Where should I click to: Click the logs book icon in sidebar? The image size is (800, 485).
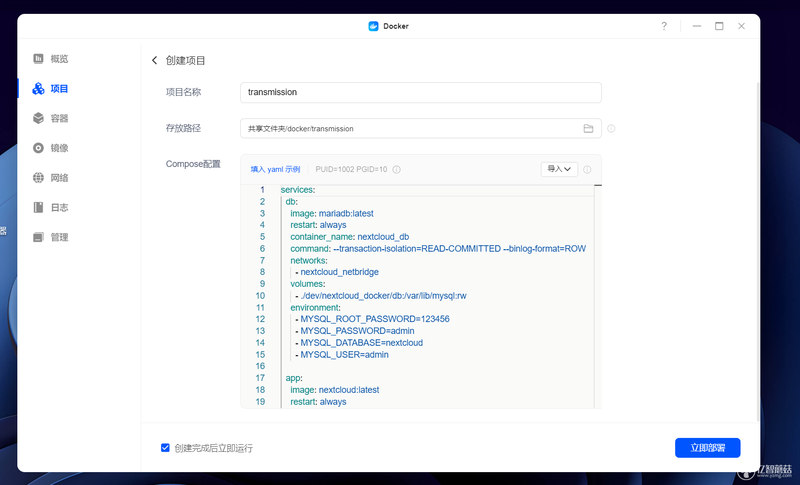pos(38,207)
